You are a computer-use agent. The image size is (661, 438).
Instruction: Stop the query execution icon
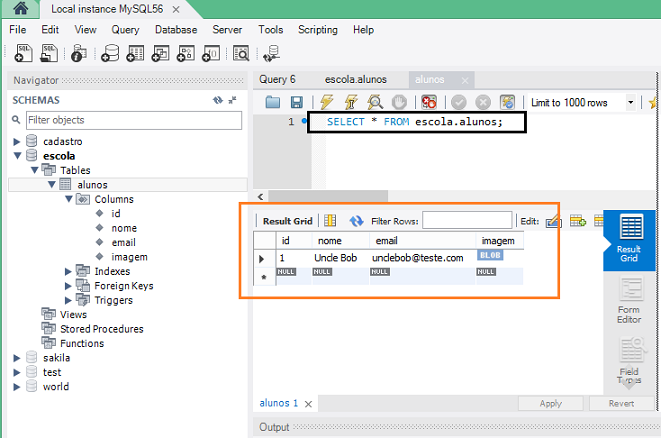(399, 102)
